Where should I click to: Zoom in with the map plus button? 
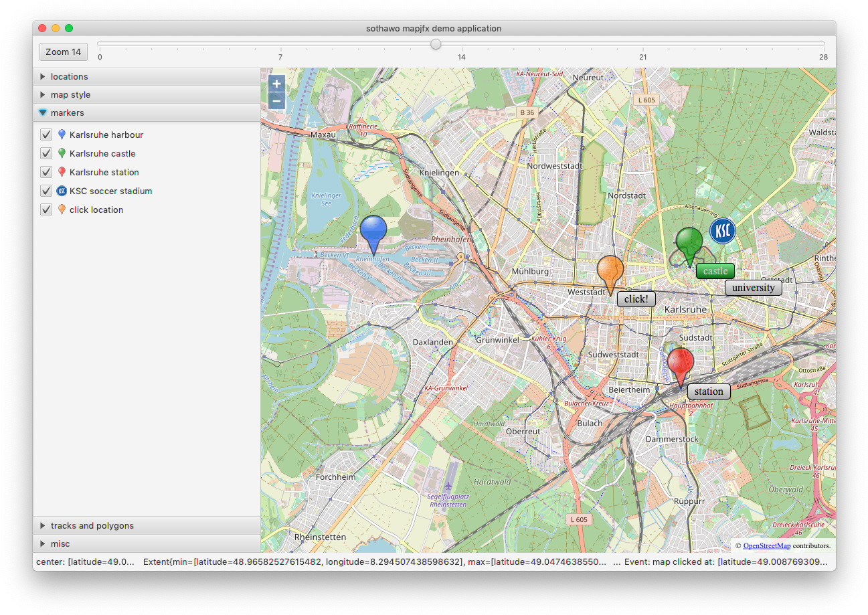(277, 84)
